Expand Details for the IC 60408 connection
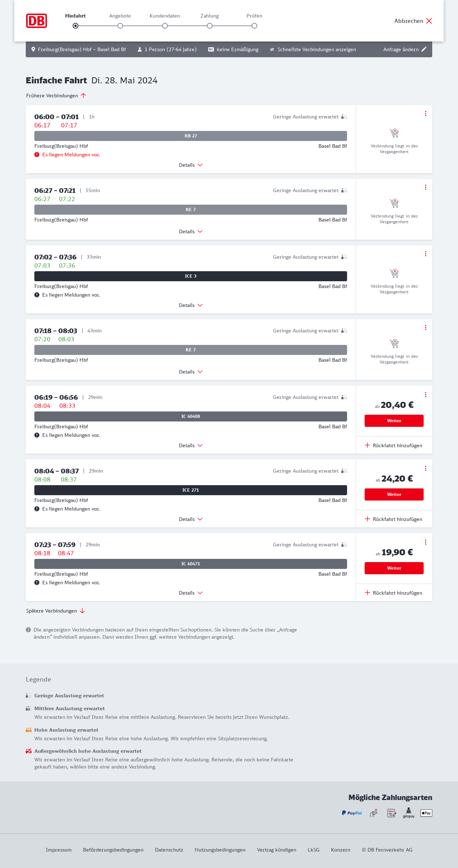Image resolution: width=458 pixels, height=868 pixels. (191, 445)
